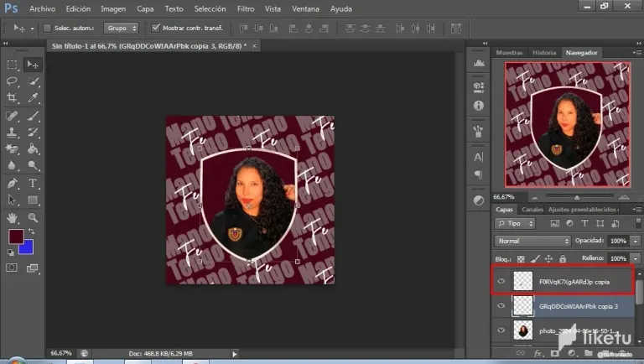Enable Selec. autom. checkbox
Image resolution: width=644 pixels, height=364 pixels.
47,28
